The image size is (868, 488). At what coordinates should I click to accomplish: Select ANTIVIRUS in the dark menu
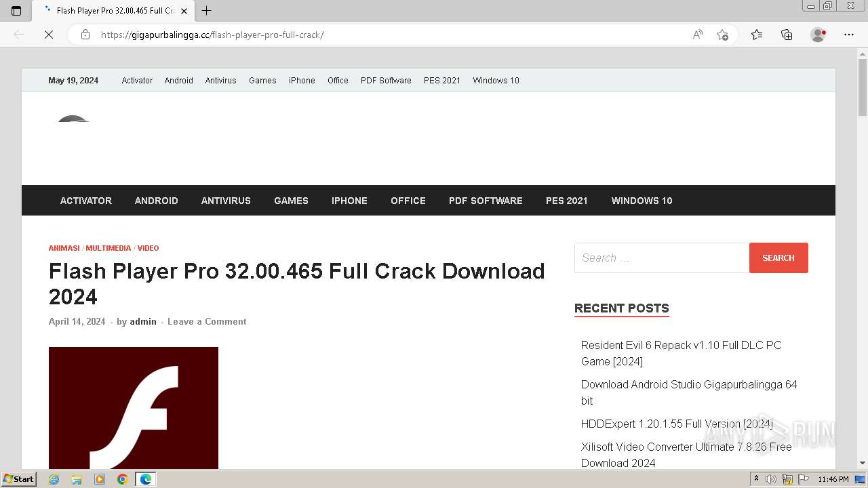(x=226, y=201)
